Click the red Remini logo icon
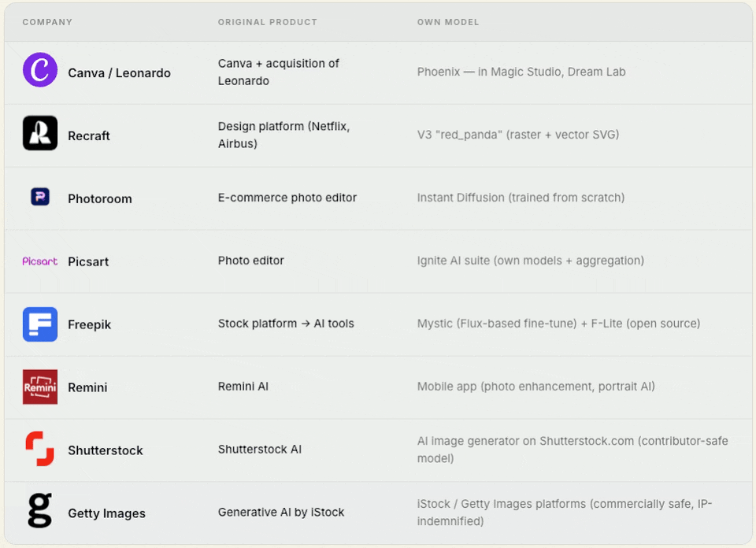756x548 pixels. (x=40, y=387)
